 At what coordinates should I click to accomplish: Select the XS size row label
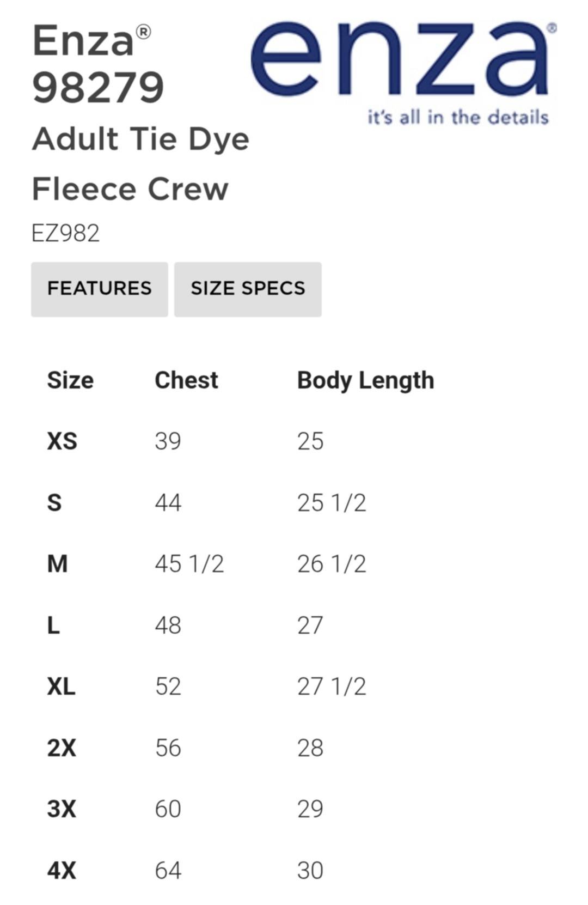[x=62, y=441]
